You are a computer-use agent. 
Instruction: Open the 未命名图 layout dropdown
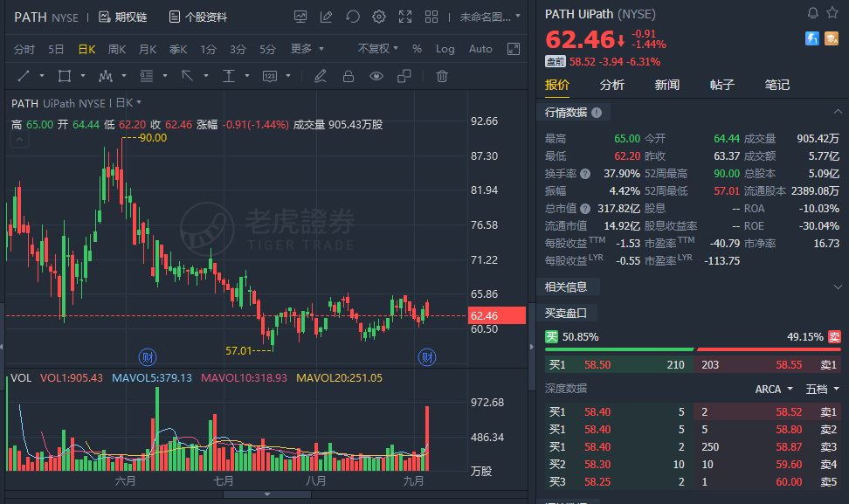coord(490,17)
